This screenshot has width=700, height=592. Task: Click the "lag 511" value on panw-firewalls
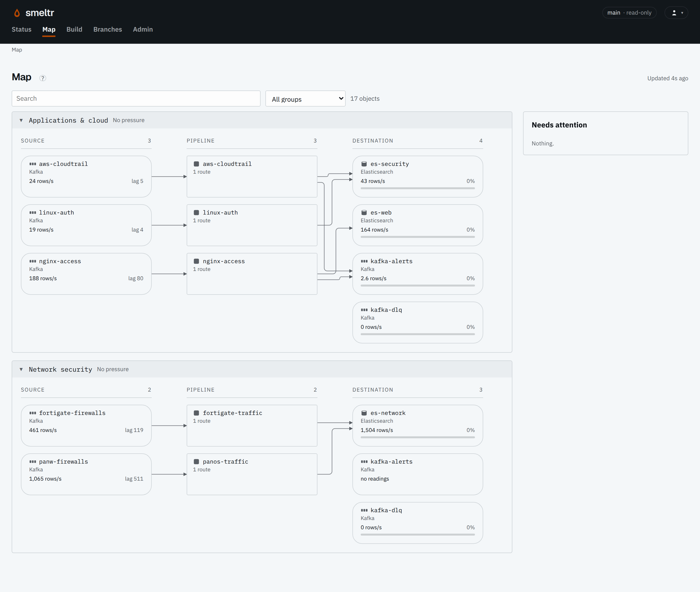pos(134,479)
